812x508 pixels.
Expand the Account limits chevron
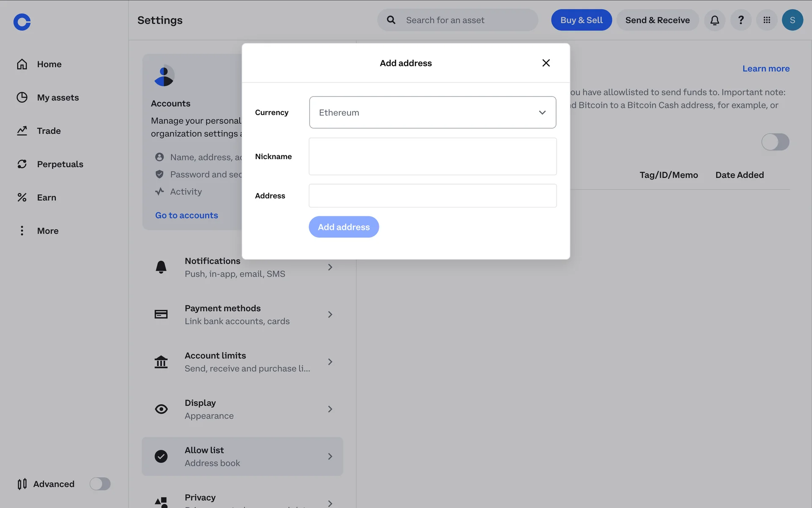[x=330, y=362]
